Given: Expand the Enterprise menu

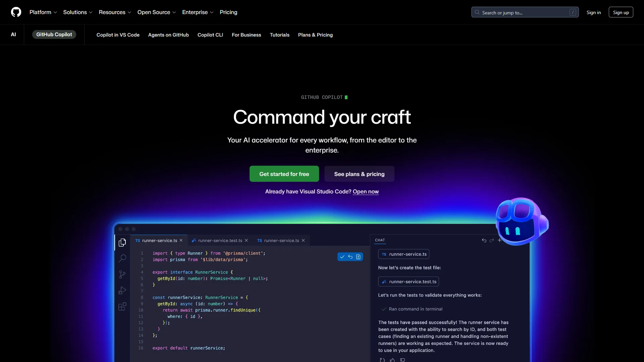Looking at the screenshot, I should tap(198, 12).
